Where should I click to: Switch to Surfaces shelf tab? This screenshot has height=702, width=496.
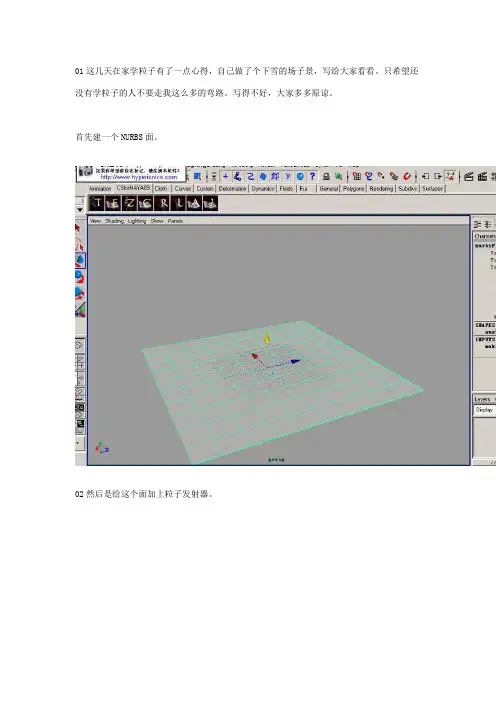tap(433, 189)
